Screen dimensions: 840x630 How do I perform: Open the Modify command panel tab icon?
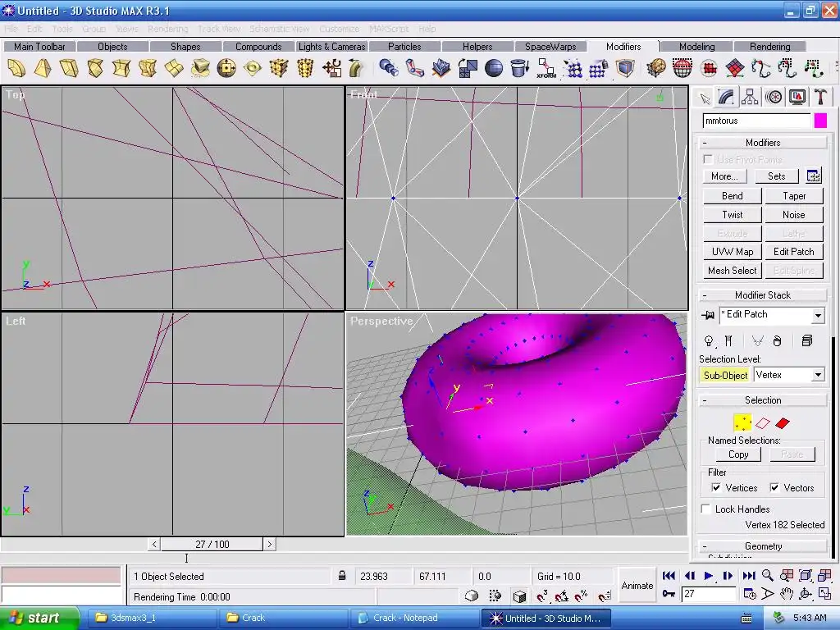pos(727,97)
